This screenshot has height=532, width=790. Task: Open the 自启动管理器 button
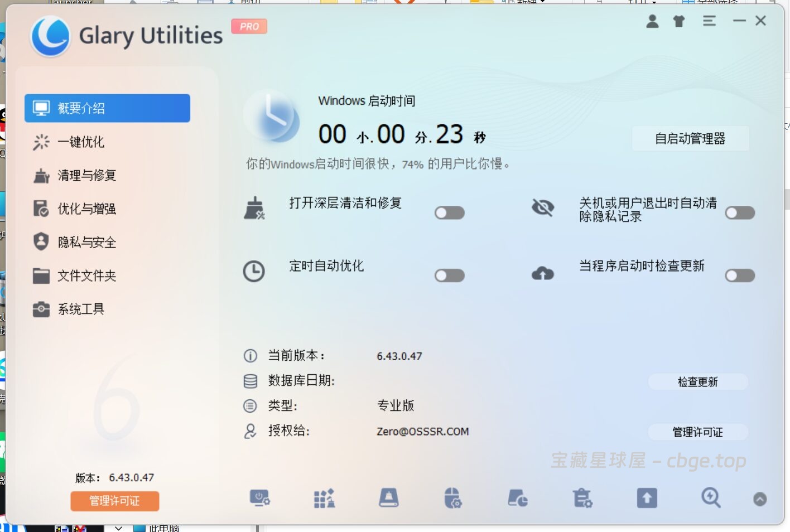point(690,138)
